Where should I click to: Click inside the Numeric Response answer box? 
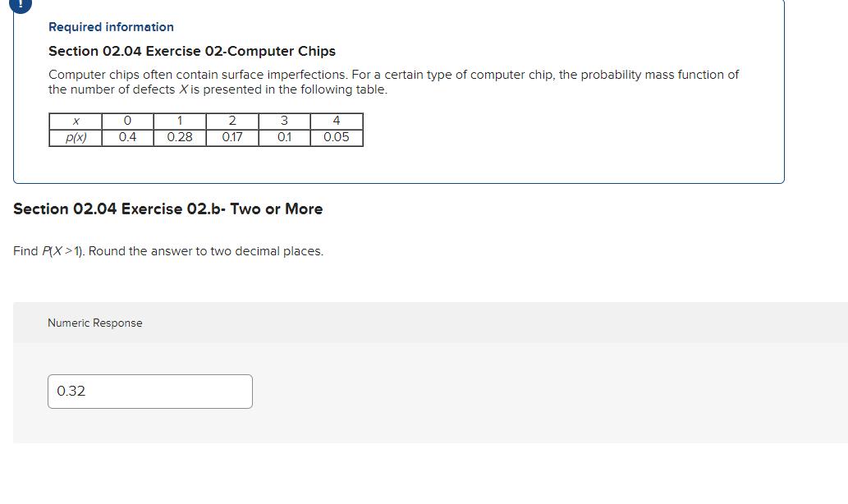[150, 391]
